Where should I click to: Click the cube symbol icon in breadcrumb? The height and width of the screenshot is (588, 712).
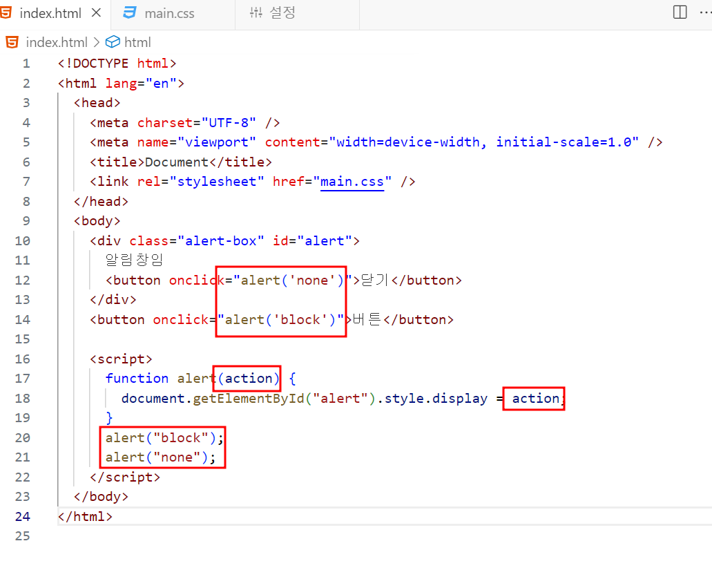(113, 42)
